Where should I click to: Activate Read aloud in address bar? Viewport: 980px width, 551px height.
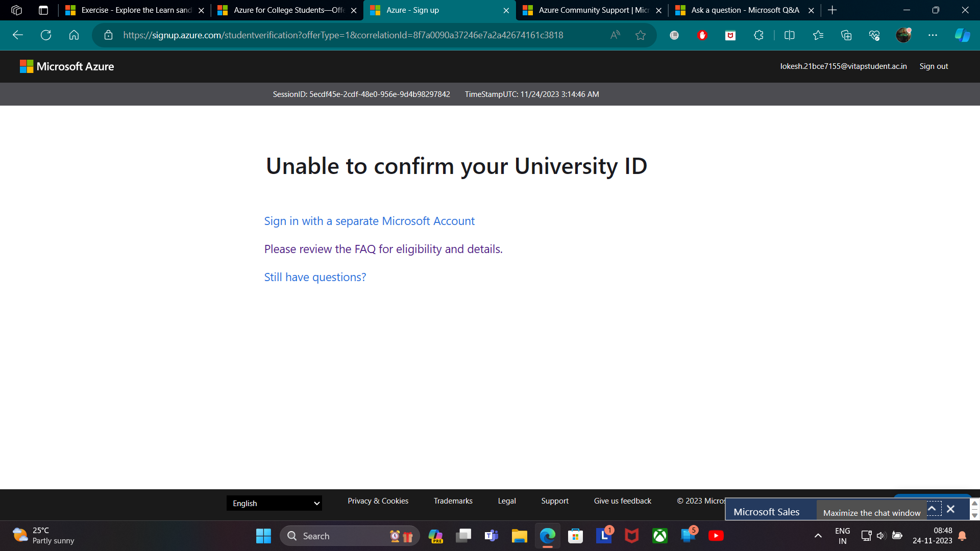pos(615,35)
